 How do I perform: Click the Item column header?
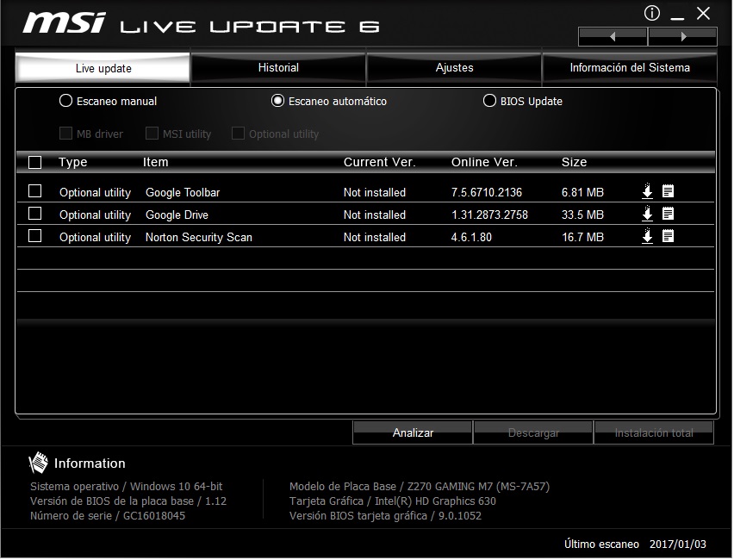[155, 162]
